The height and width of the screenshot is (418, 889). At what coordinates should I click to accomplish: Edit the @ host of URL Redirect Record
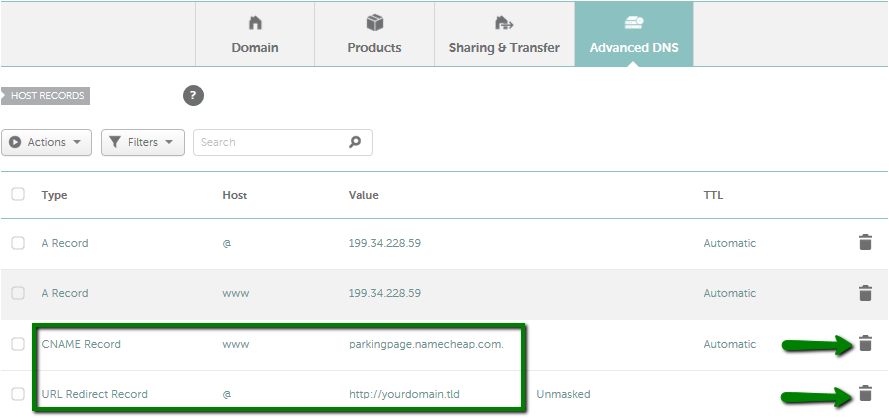227,394
